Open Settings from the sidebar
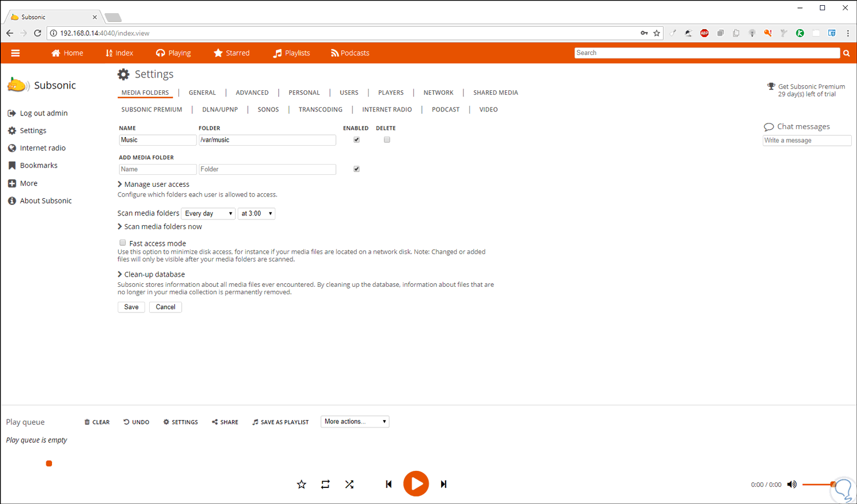Image resolution: width=857 pixels, height=504 pixels. coord(27,131)
